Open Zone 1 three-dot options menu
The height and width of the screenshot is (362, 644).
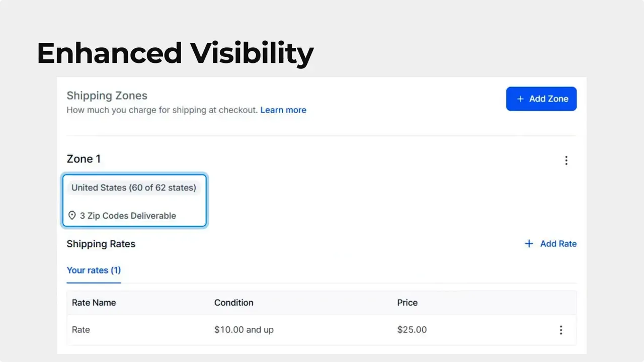566,160
